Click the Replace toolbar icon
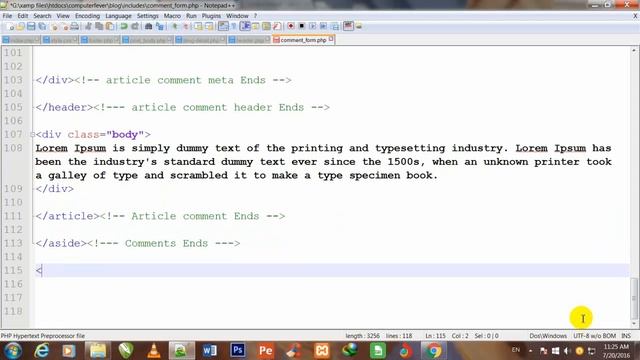 coord(160,26)
